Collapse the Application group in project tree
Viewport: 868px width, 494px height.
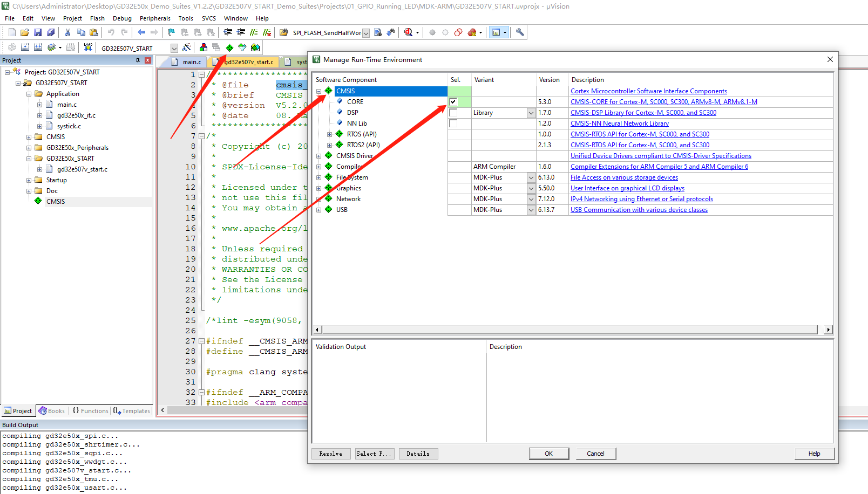[x=29, y=94]
